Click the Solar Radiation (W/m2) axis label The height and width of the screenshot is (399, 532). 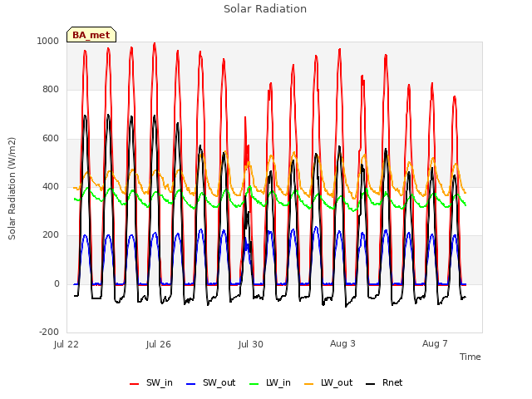click(12, 189)
